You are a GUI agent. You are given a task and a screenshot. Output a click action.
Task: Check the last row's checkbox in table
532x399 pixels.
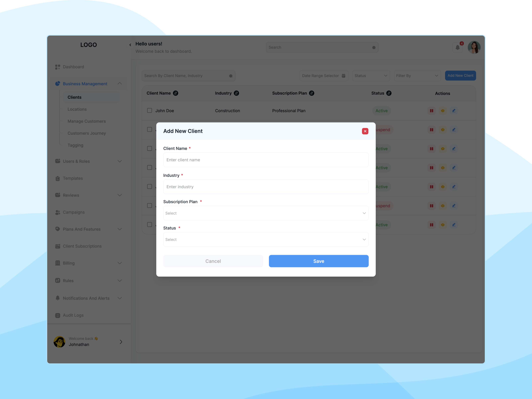click(149, 224)
